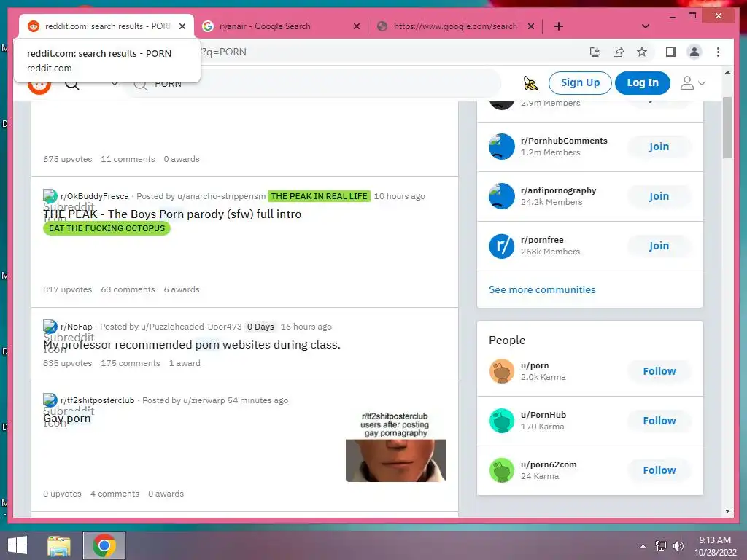The width and height of the screenshot is (747, 560).
Task: Expand the tab search chevron
Action: tap(645, 26)
